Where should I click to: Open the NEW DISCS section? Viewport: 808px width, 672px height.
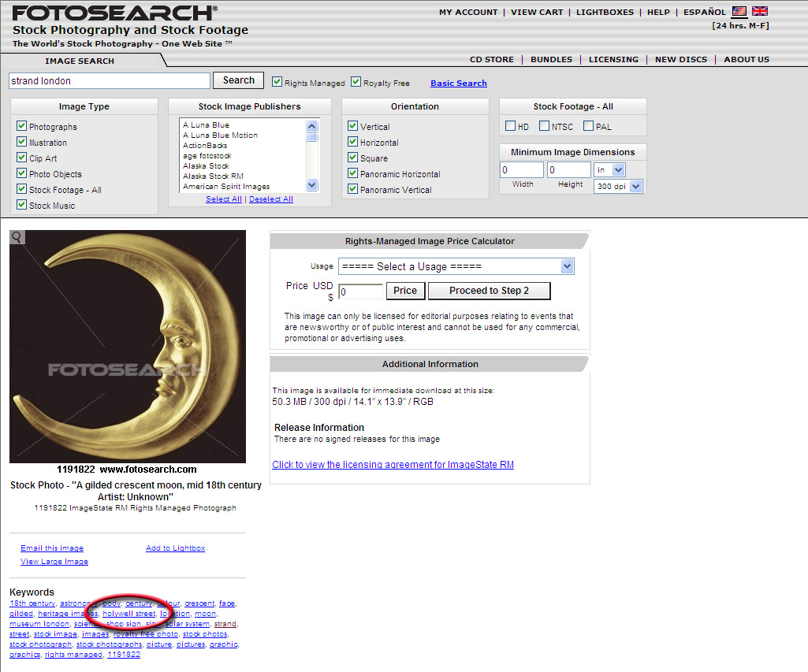[681, 59]
